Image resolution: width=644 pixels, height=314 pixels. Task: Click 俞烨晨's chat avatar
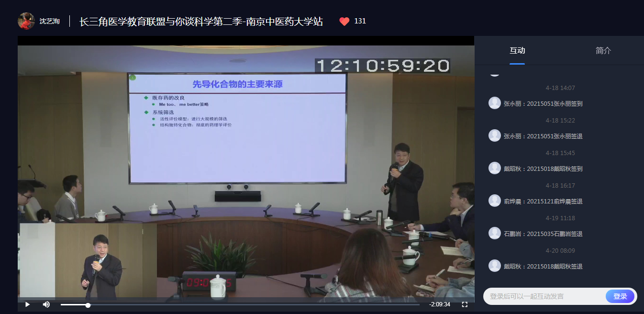pos(495,201)
